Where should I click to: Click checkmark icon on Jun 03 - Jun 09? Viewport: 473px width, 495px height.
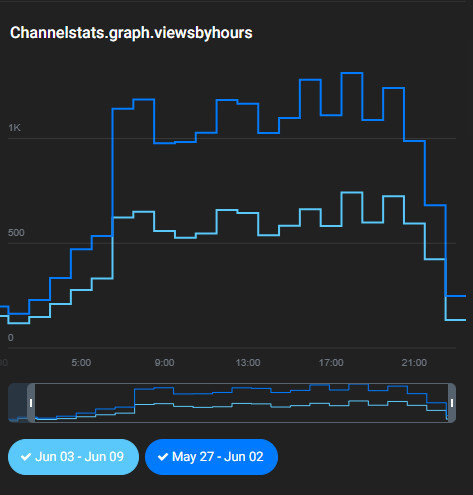pos(26,457)
